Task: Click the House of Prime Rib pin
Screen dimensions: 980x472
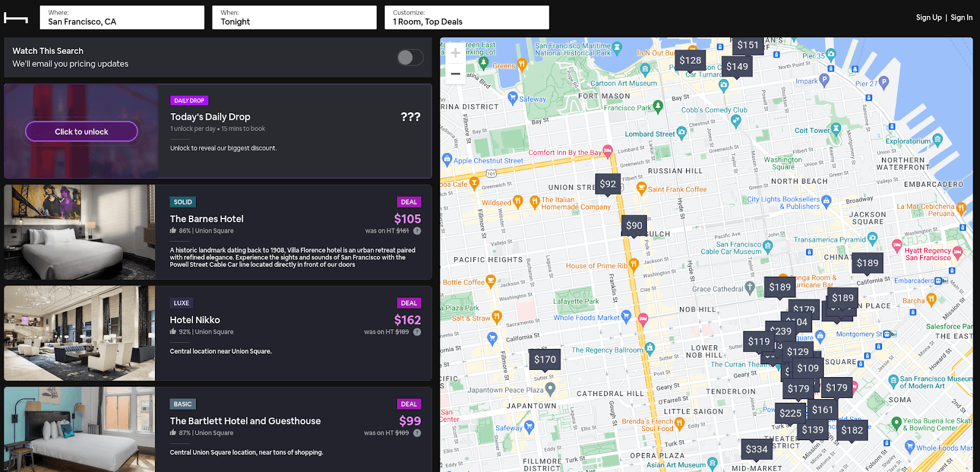Action: [x=634, y=264]
